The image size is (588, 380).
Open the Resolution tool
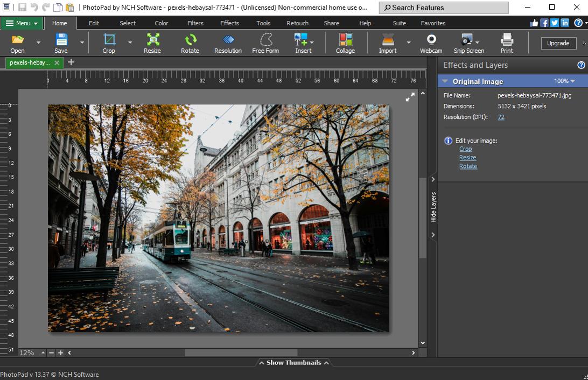pyautogui.click(x=228, y=43)
